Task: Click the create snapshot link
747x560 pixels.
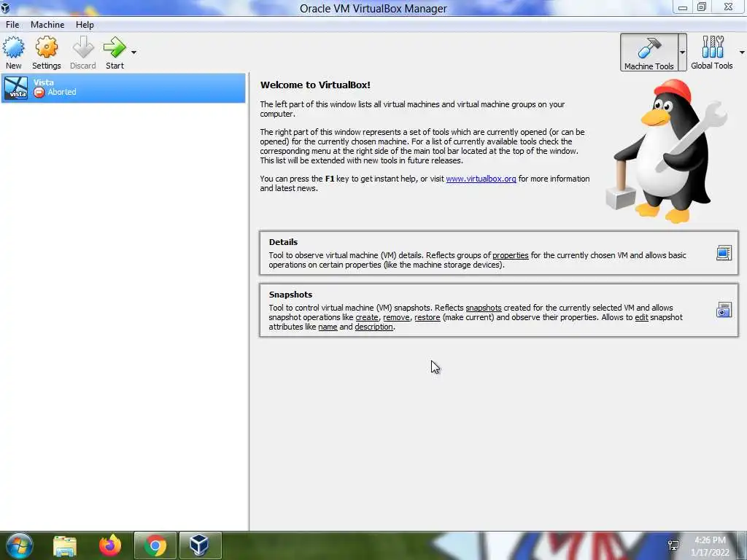Action: (x=367, y=317)
